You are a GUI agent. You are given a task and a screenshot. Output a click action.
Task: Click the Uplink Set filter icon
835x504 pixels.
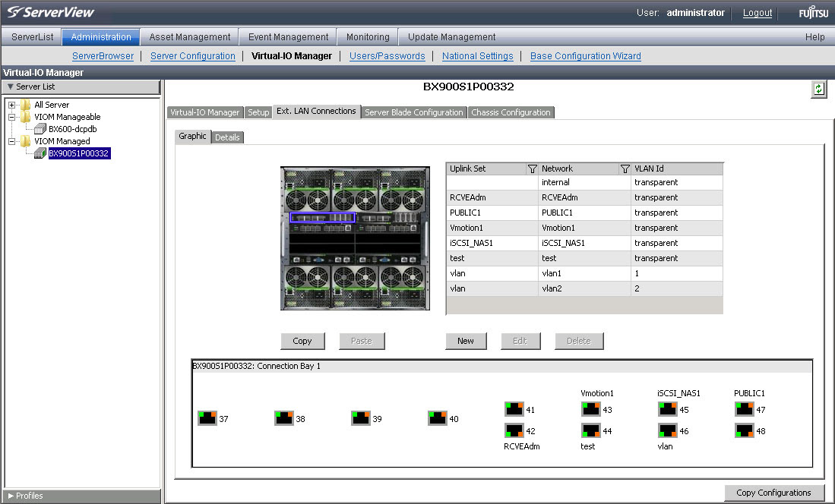click(x=532, y=169)
